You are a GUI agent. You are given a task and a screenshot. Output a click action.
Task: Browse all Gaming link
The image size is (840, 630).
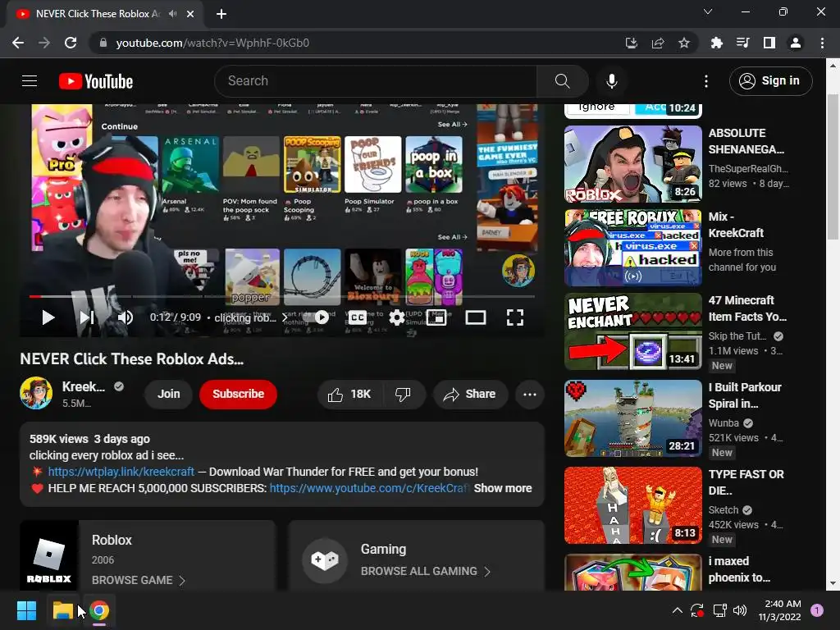click(426, 571)
